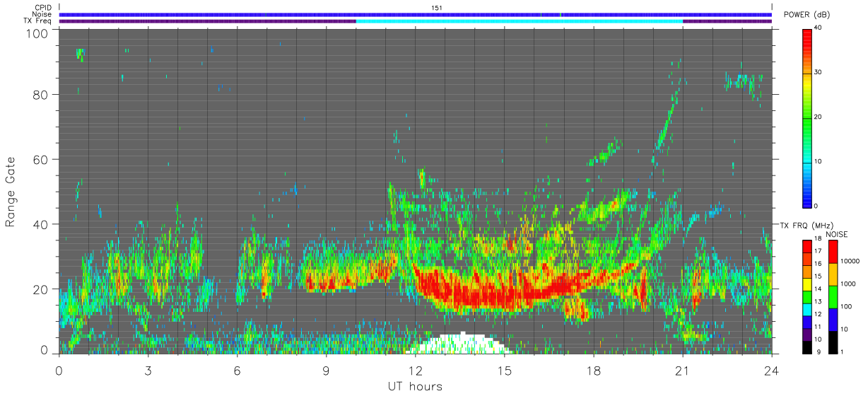Click the 10000 label on noise scale

(x=851, y=262)
